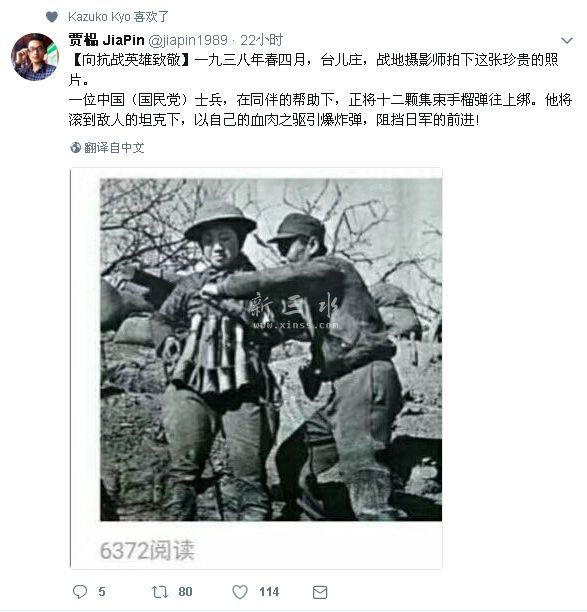The image size is (587, 612).
Task: Open JiaPin's profile avatar picture
Action: coord(35,57)
